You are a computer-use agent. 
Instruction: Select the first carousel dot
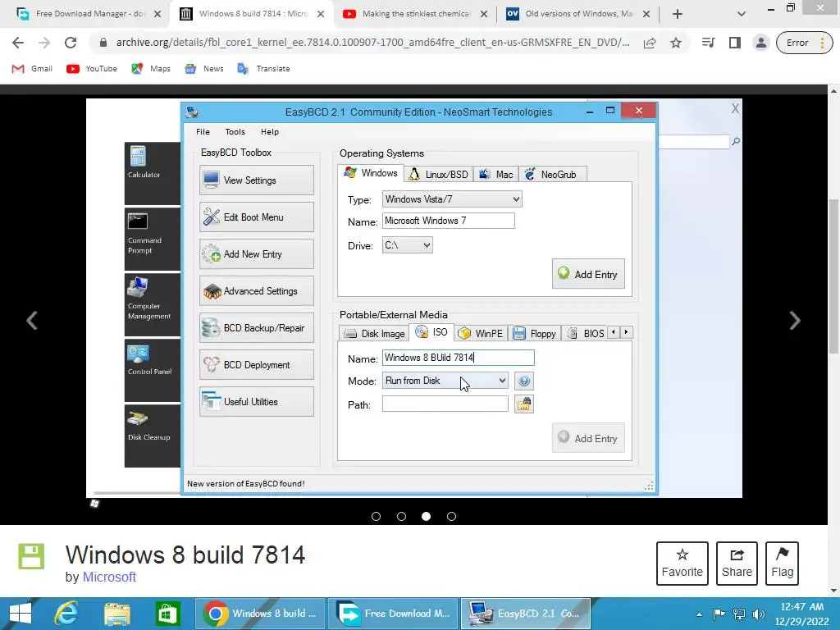(376, 517)
